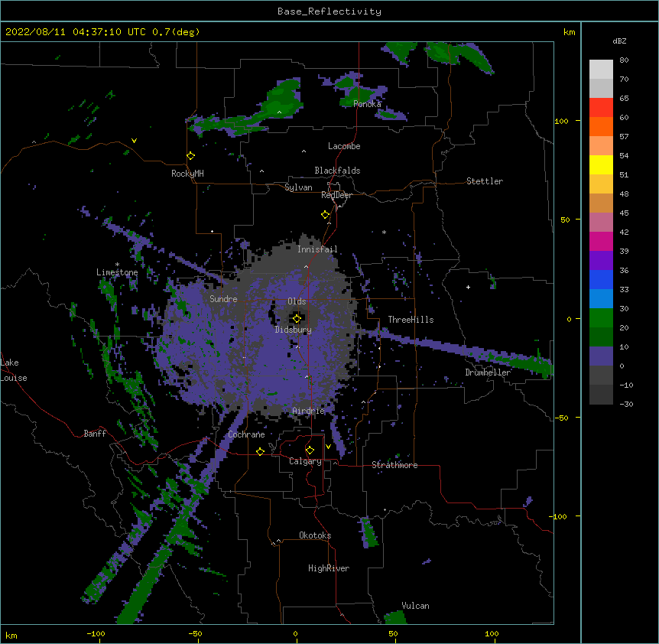Click the ThreeHills label
The image size is (659, 644).
coord(411,320)
